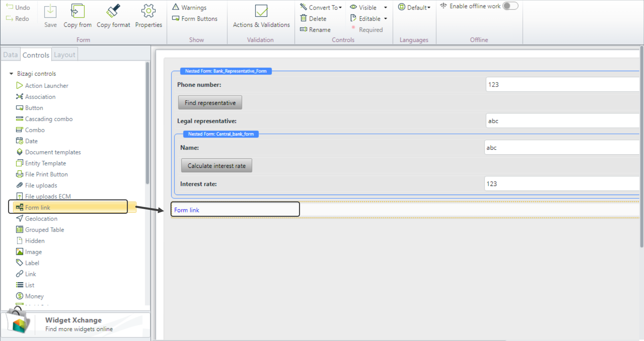Toggle Enable offline work switch

(x=510, y=6)
